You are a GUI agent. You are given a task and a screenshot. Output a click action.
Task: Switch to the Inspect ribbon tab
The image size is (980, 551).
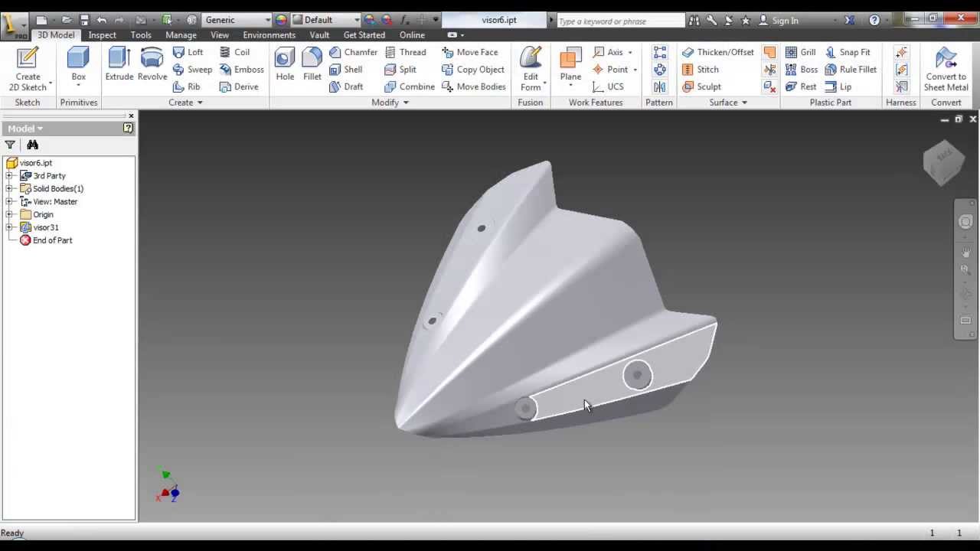[x=102, y=35]
